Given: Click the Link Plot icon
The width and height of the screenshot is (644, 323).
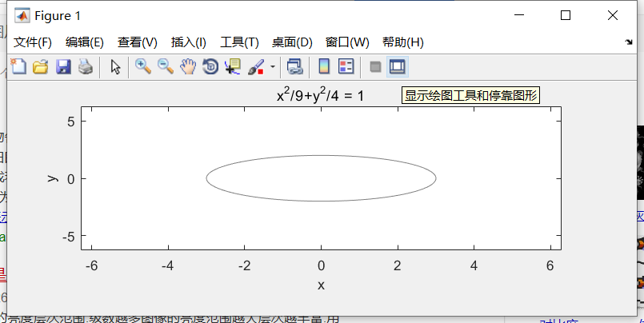Looking at the screenshot, I should [x=294, y=66].
